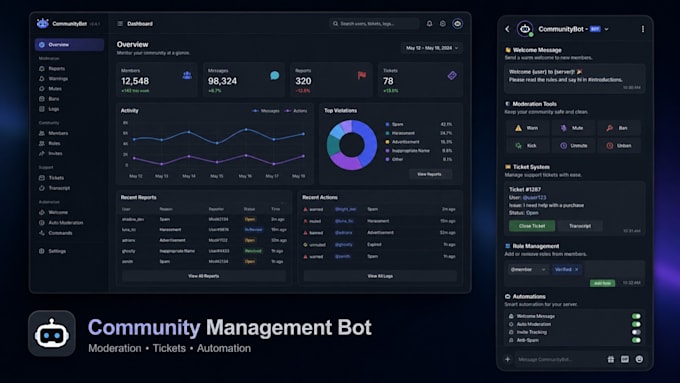Image resolution: width=680 pixels, height=383 pixels.
Task: Click the Transcript button in Ticket #1287
Action: click(580, 226)
